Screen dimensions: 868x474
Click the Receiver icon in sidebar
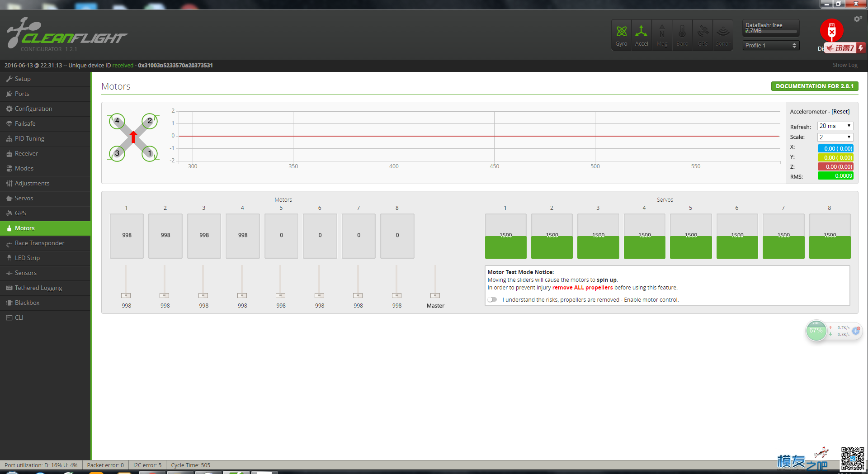[x=9, y=153]
